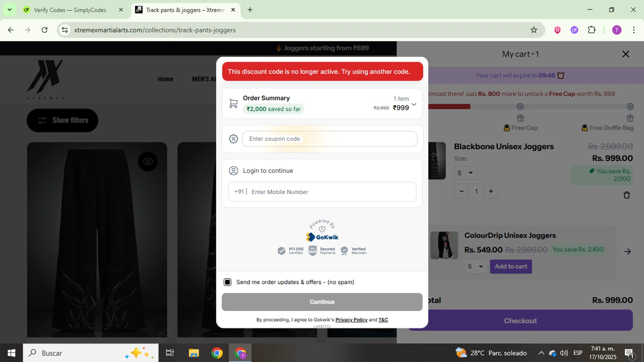This screenshot has width=644, height=362.
Task: Decrease Blackbone Joggers quantity with minus
Action: coord(462,191)
